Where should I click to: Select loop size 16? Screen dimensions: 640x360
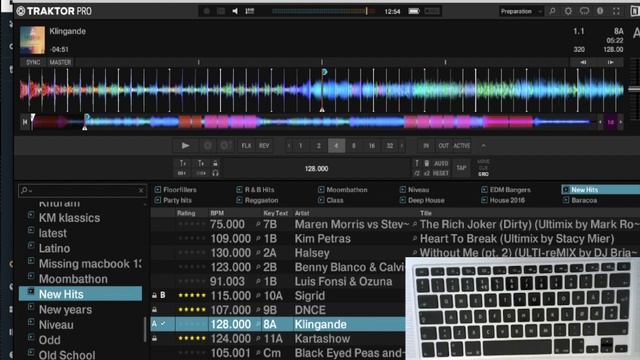[372, 146]
